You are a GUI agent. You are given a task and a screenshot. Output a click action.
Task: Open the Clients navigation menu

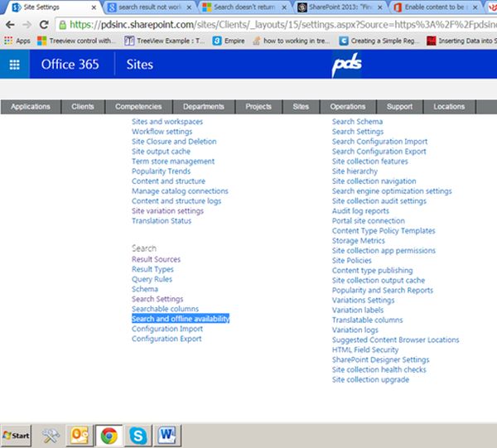coord(83,107)
